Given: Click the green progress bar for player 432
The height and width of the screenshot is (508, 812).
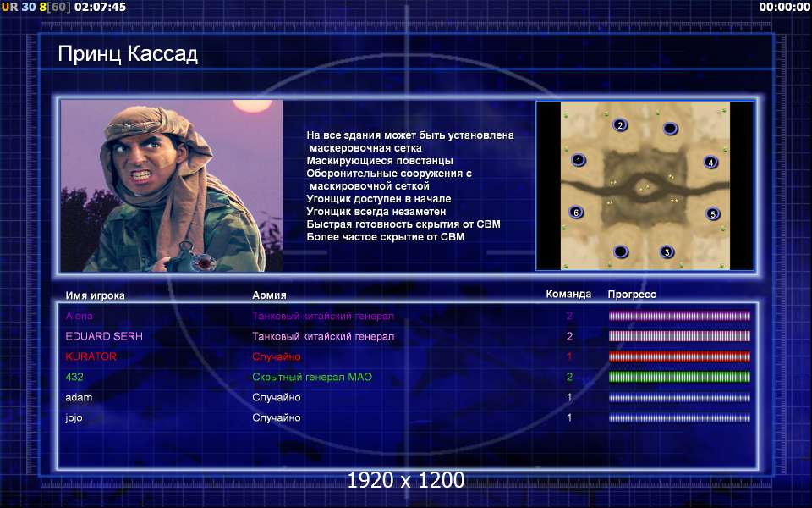Looking at the screenshot, I should (679, 377).
